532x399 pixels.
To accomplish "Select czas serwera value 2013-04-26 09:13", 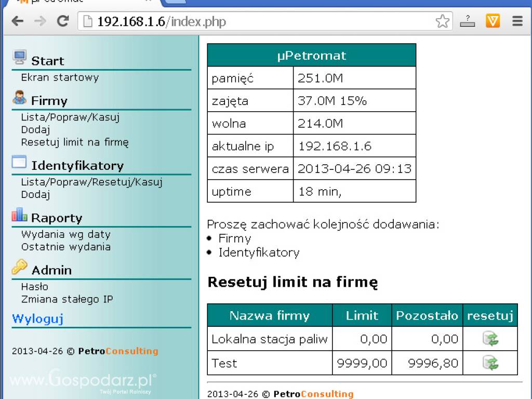I will coord(354,169).
